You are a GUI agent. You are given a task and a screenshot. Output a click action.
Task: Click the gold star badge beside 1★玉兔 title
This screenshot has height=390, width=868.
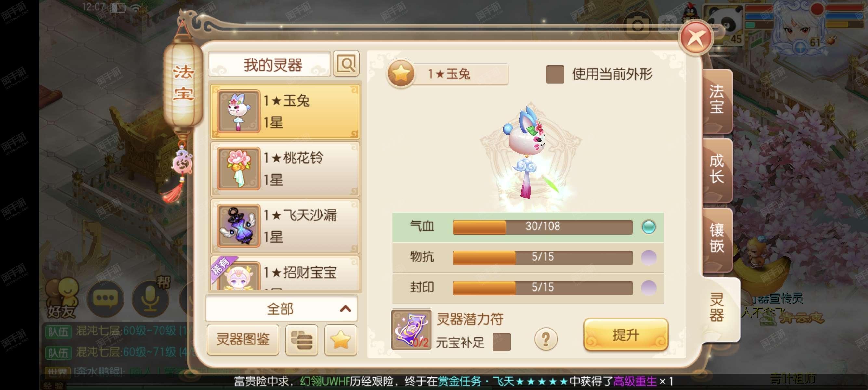coord(401,73)
